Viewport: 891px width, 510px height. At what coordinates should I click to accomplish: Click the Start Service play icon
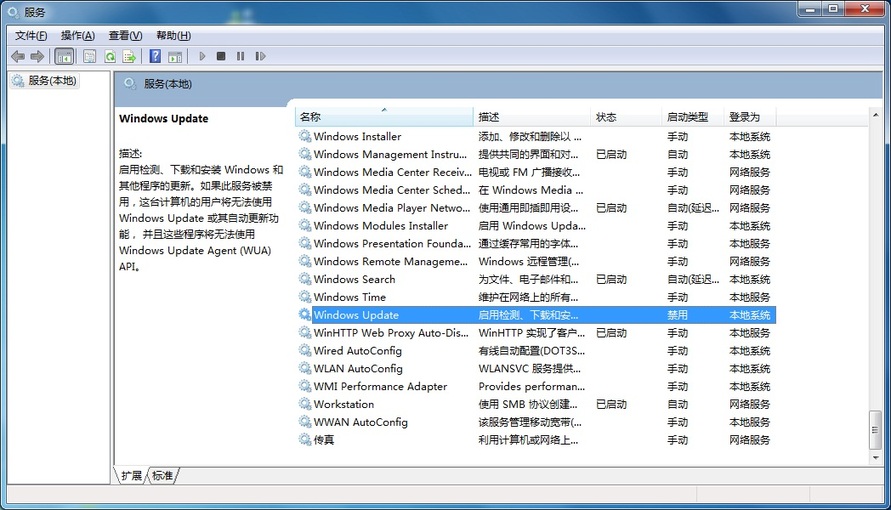tap(202, 56)
